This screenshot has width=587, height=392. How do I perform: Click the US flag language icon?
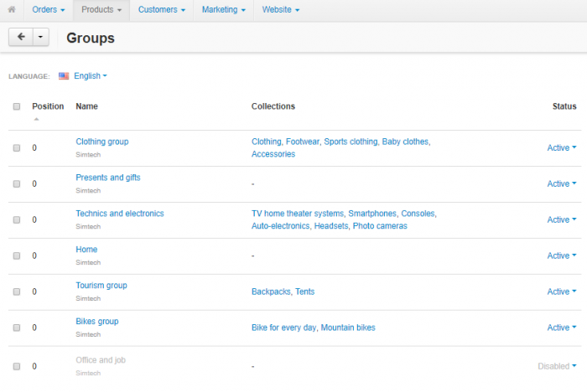click(x=64, y=76)
